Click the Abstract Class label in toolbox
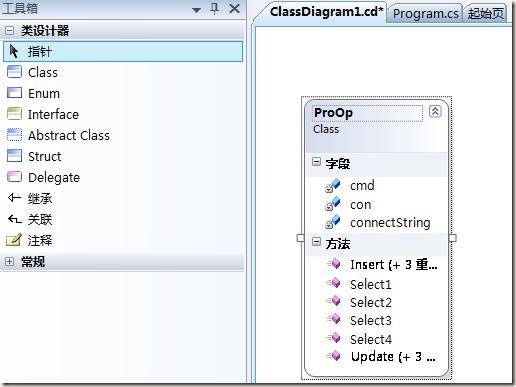 [x=69, y=135]
